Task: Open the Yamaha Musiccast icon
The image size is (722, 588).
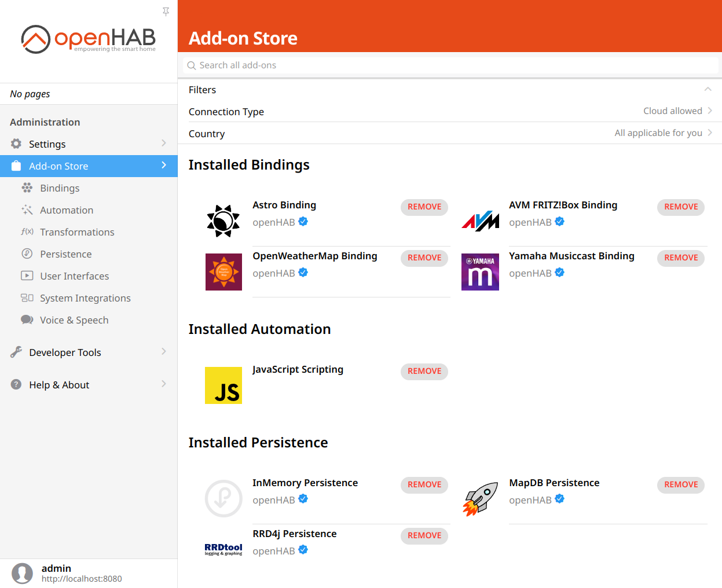Action: [480, 272]
